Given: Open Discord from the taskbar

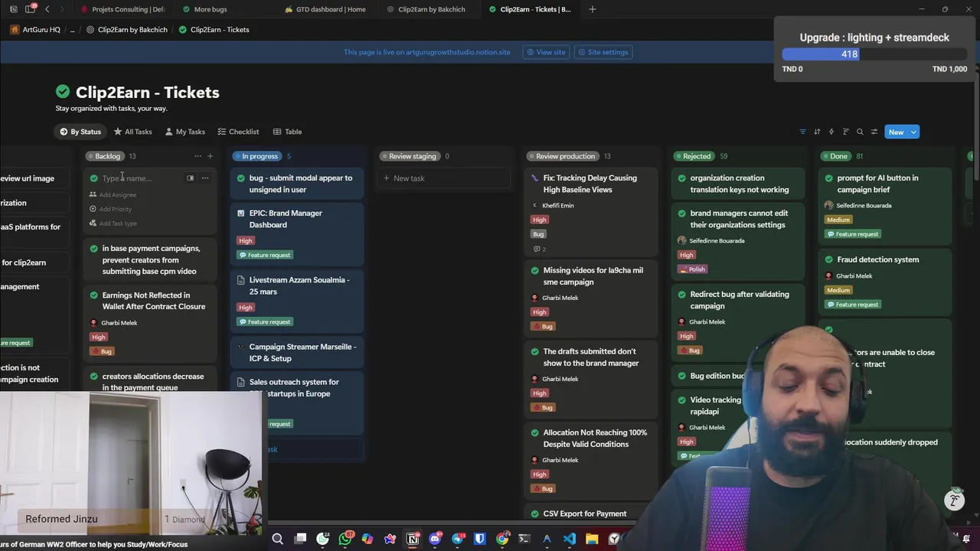Looking at the screenshot, I should [436, 539].
